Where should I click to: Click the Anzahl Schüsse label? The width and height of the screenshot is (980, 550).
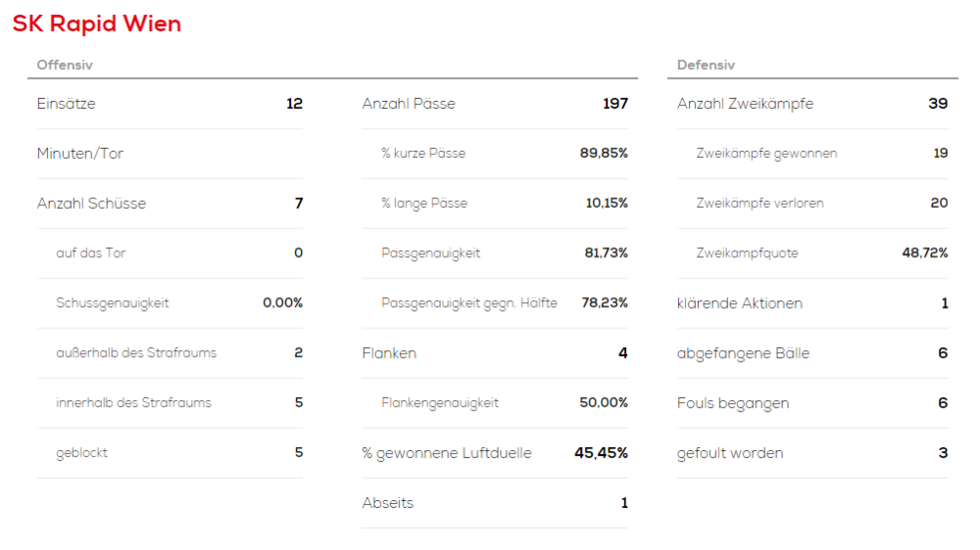[91, 204]
